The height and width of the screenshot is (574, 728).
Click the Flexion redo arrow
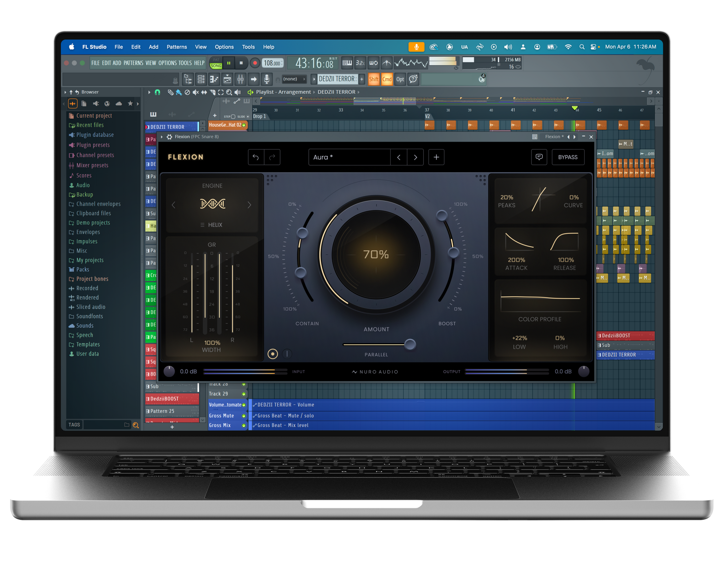[x=272, y=157]
